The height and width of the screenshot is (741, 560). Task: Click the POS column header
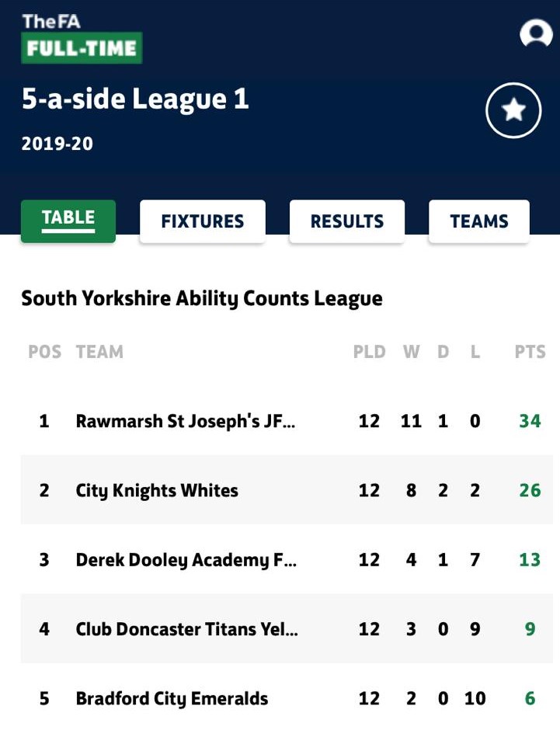pos(44,352)
